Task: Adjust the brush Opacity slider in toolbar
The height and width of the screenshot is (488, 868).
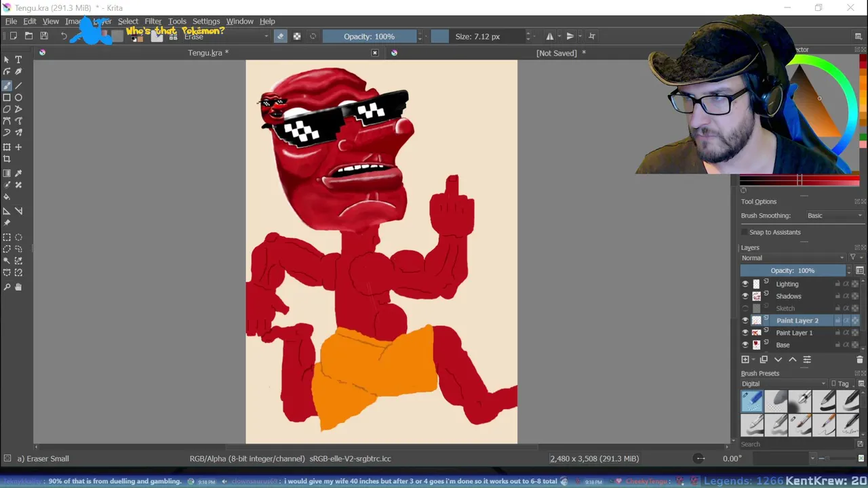Action: click(x=369, y=36)
